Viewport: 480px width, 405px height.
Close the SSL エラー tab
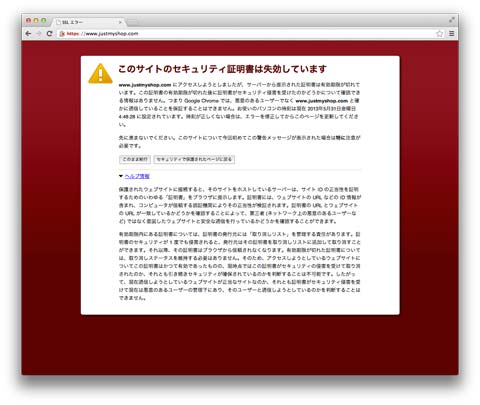tap(120, 22)
